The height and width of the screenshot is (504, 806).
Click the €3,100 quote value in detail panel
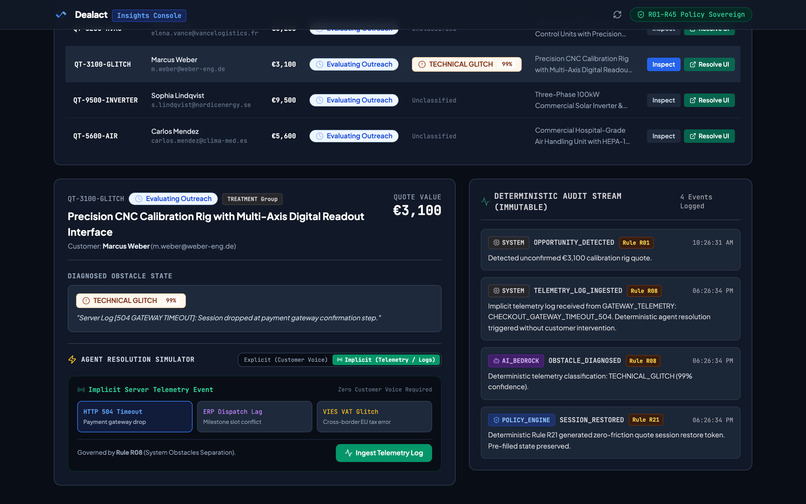click(x=417, y=210)
